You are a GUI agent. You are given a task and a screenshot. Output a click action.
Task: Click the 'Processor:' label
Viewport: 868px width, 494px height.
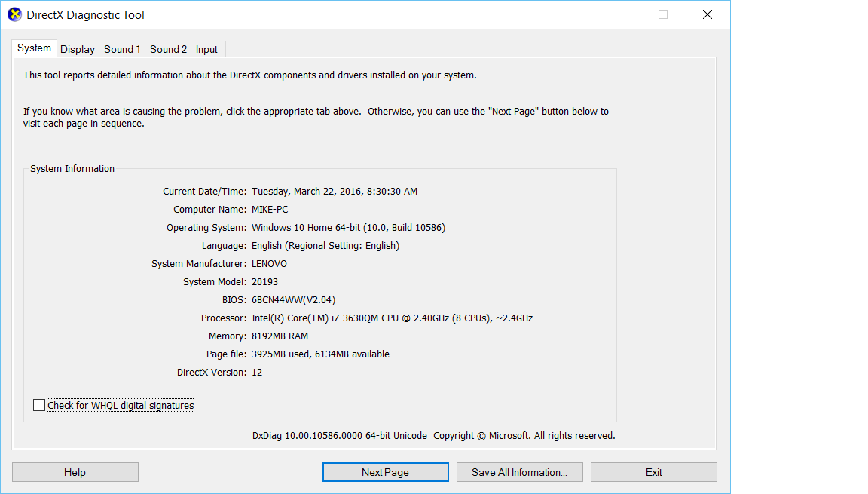click(x=224, y=318)
